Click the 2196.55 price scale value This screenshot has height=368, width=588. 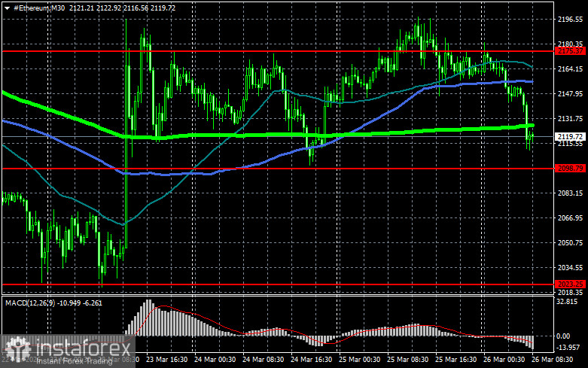pyautogui.click(x=571, y=19)
